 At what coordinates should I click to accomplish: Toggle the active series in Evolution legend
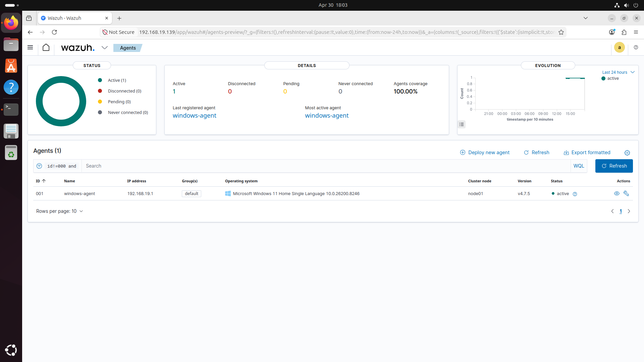(x=610, y=78)
